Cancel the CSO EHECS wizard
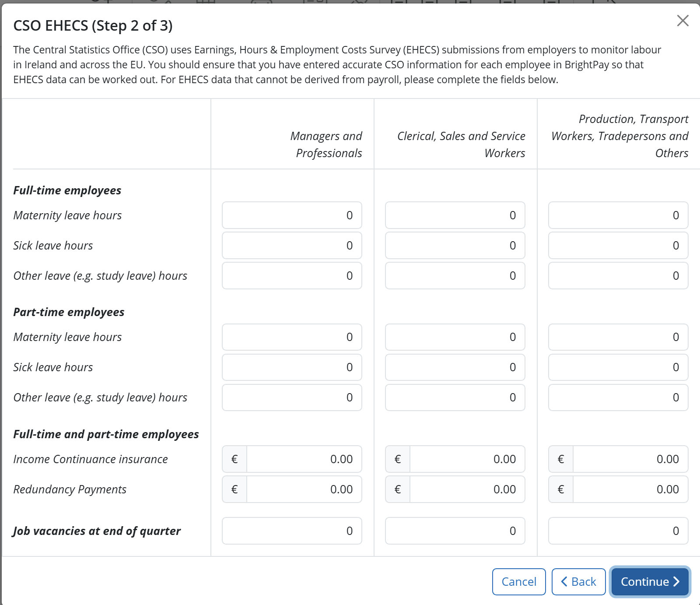 [519, 581]
